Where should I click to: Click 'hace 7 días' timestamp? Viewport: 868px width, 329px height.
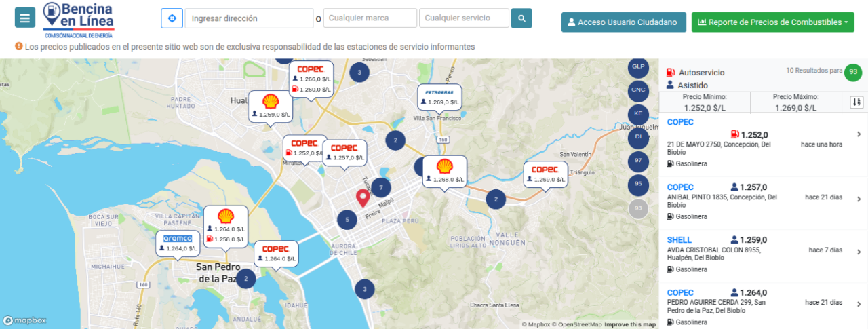click(825, 250)
